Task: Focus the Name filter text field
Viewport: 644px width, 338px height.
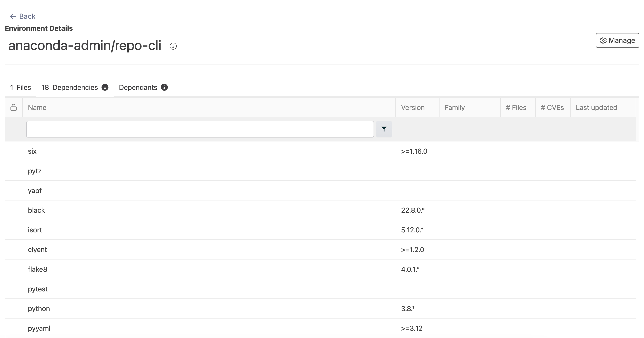Action: coord(200,129)
